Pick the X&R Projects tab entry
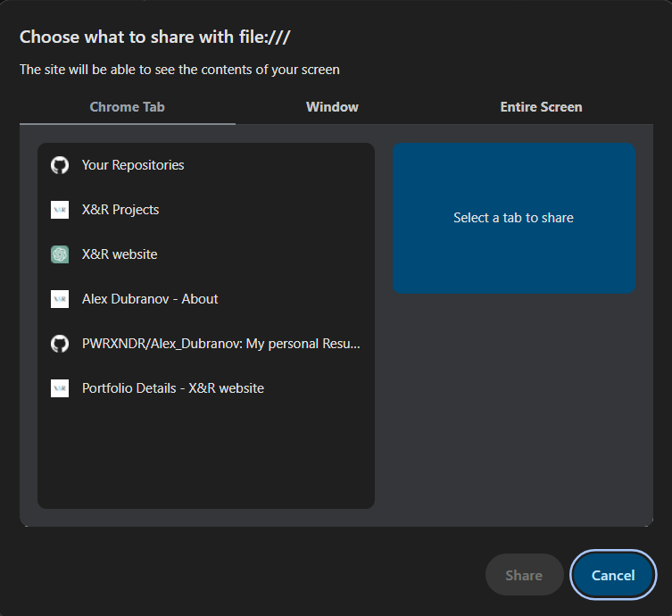The image size is (672, 616). (x=206, y=210)
